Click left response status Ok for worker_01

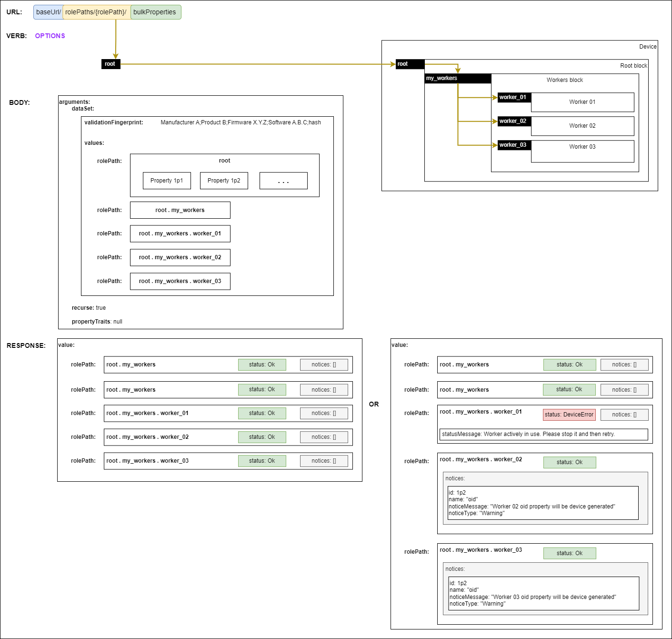click(262, 413)
